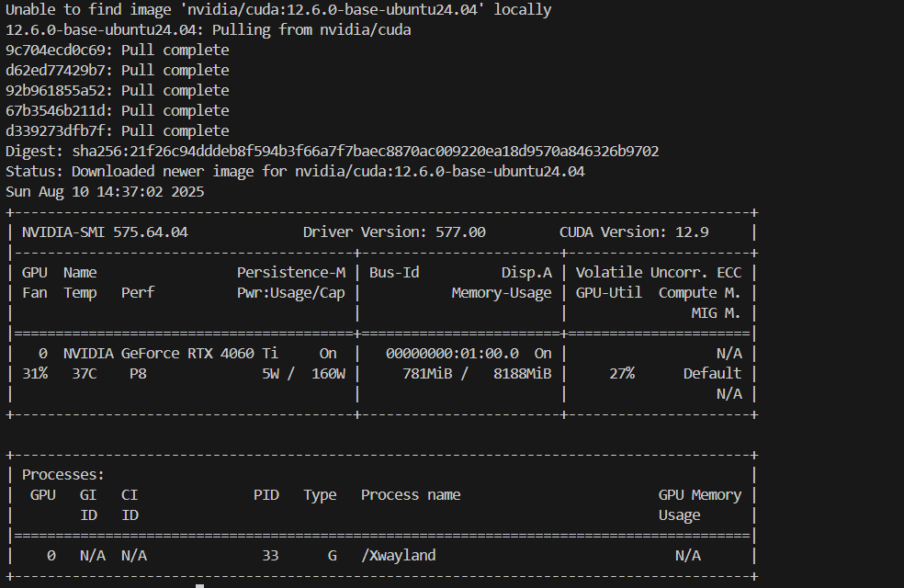Click the GPU name NVIDIA GeForce RTX 4060 Ti
The image size is (904, 588).
(172, 353)
